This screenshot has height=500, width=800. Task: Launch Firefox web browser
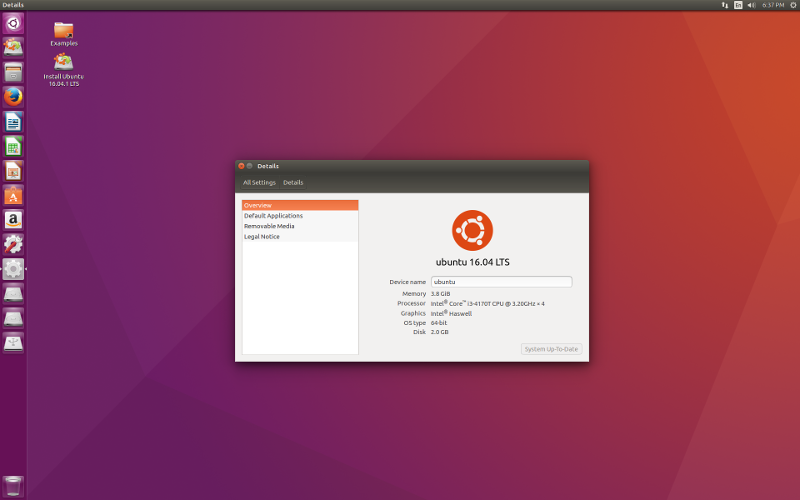[x=13, y=96]
